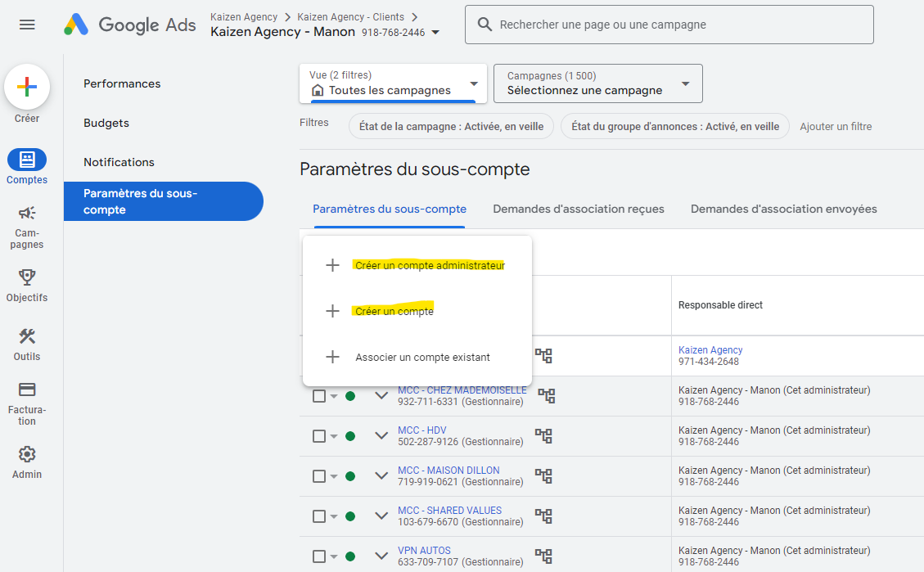Open Performances in side menu
Screen dimensions: 924x572
coord(122,83)
